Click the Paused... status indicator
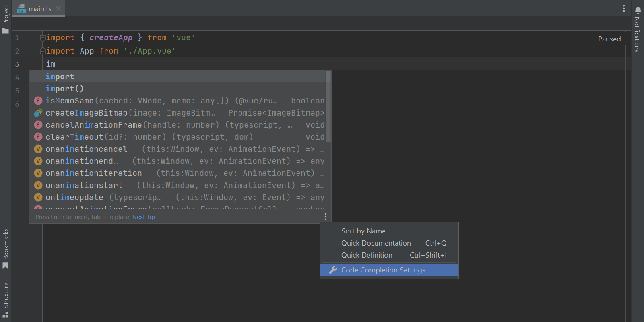The image size is (644, 322). click(611, 39)
